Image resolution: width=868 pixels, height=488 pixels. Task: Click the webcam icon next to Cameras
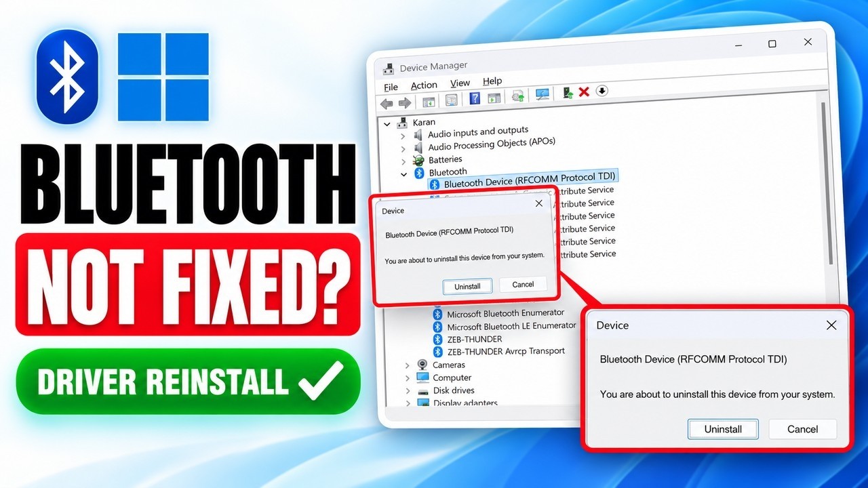(x=422, y=365)
